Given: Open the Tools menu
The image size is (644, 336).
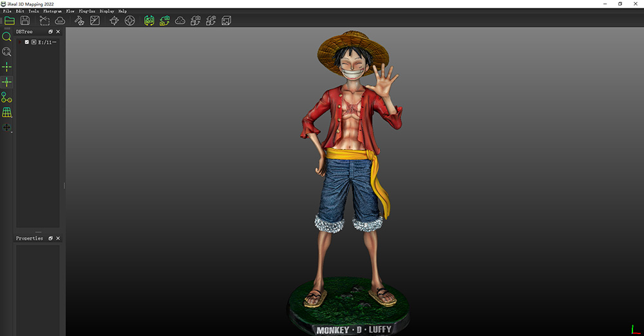Looking at the screenshot, I should (33, 11).
